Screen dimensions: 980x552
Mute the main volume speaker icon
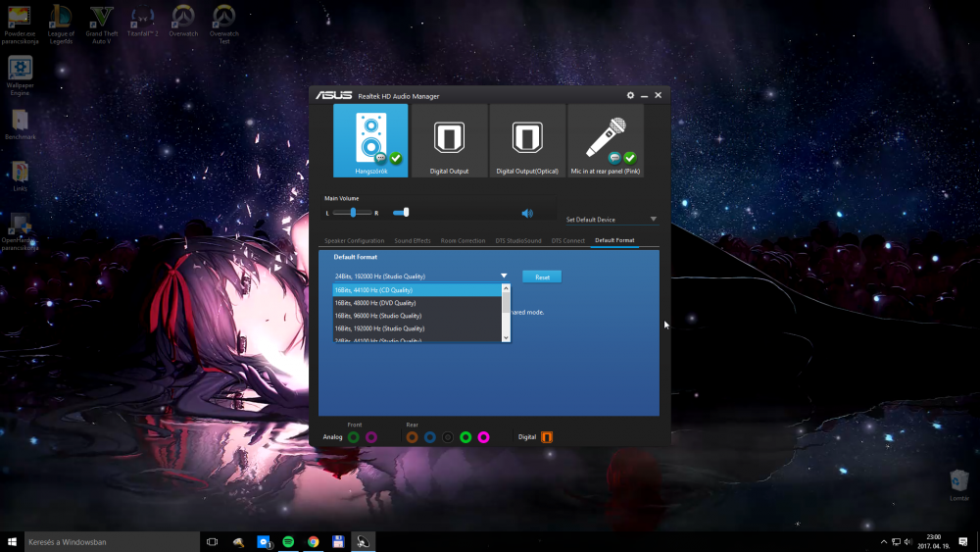[527, 213]
